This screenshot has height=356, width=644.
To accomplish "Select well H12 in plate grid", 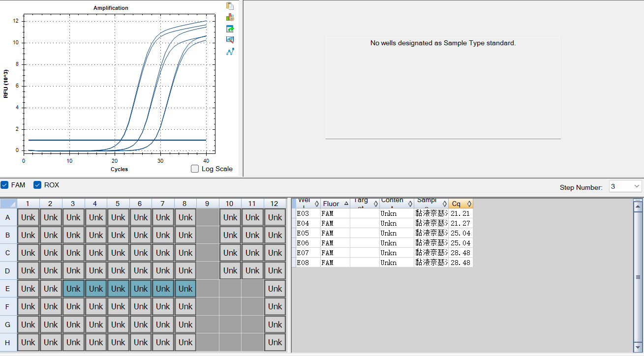I will (275, 342).
